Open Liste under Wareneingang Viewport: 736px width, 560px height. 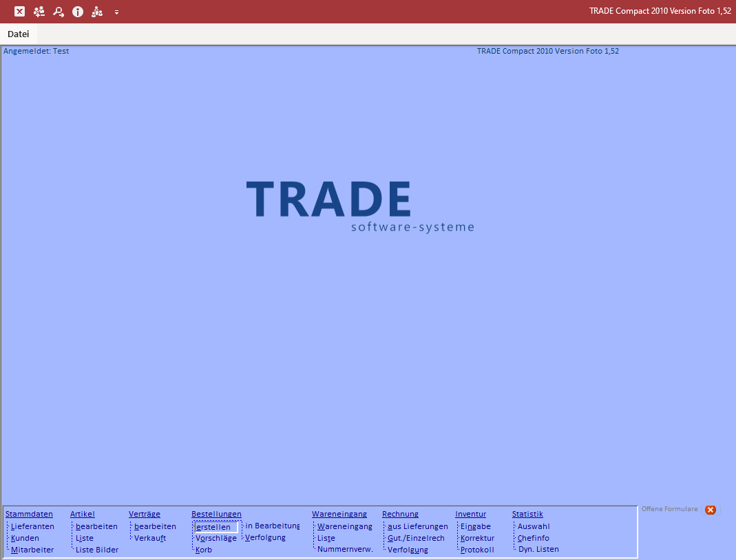[326, 538]
